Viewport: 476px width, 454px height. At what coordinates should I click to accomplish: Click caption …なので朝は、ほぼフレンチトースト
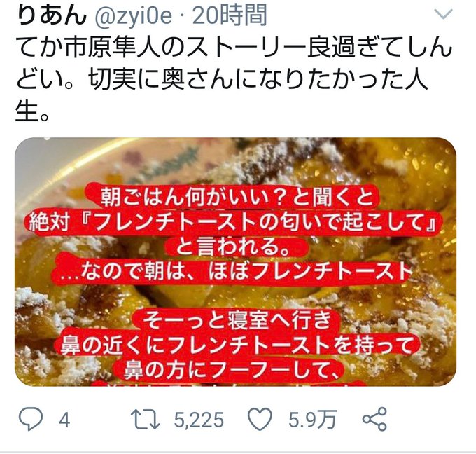(x=236, y=271)
